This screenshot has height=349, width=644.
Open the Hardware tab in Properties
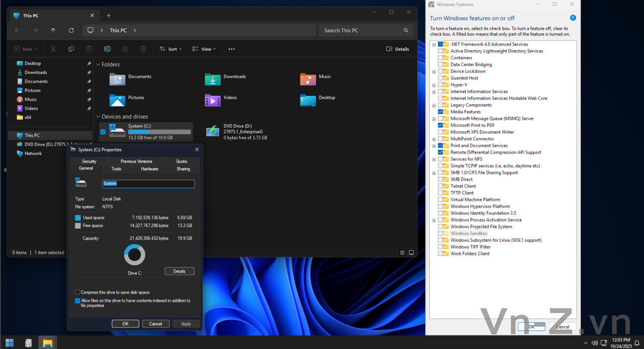coord(149,169)
